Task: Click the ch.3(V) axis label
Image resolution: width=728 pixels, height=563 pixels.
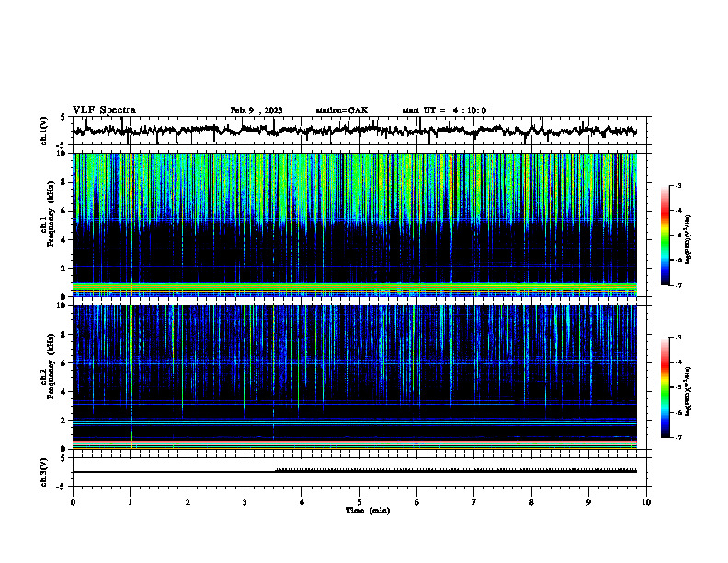Action: [x=44, y=472]
